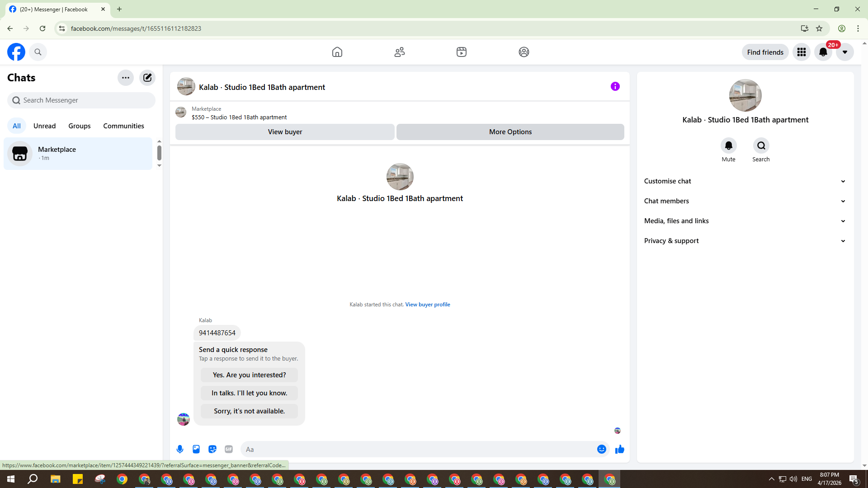Switch to the Communities tab
Image resolution: width=868 pixels, height=488 pixels.
point(123,126)
